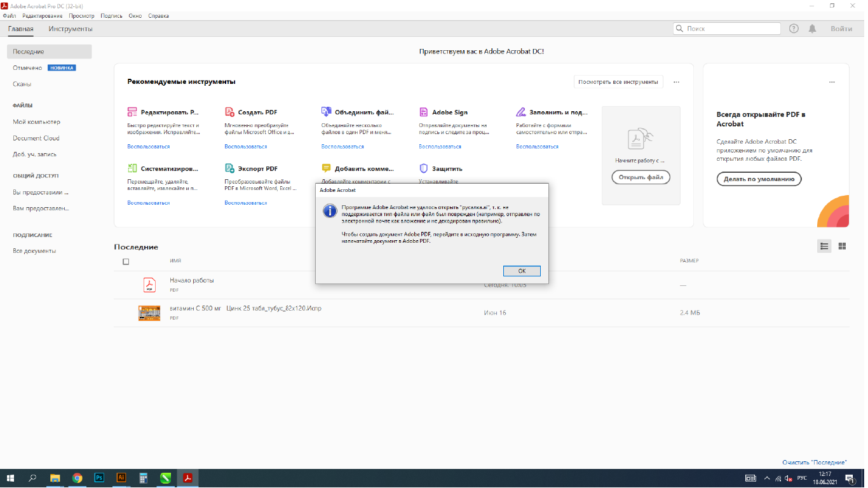Click the Fill and Sign pen icon
Viewport: 868px width, 488px height.
click(521, 112)
